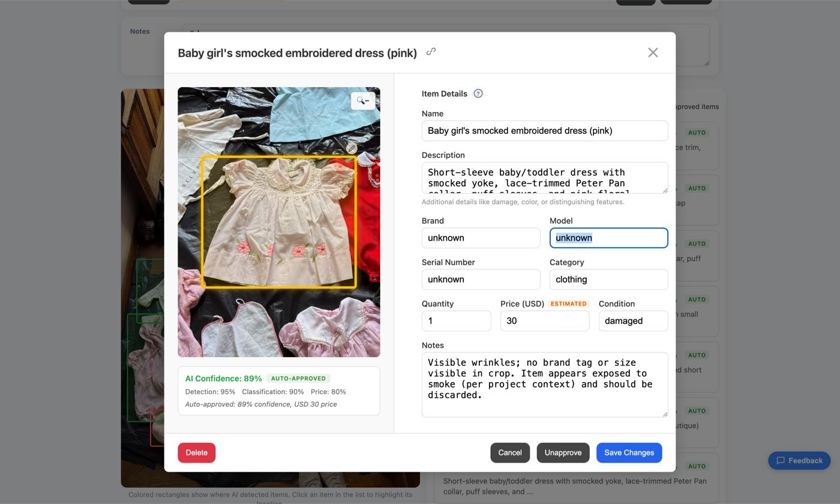Click the Condition field
Viewport: 840px width, 504px height.
(633, 321)
